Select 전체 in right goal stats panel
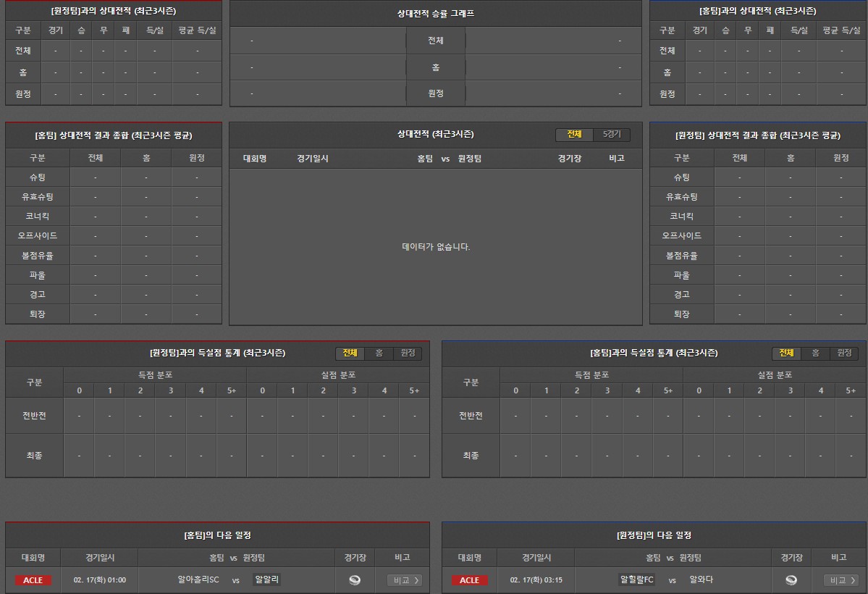The width and height of the screenshot is (868, 594). click(x=786, y=353)
